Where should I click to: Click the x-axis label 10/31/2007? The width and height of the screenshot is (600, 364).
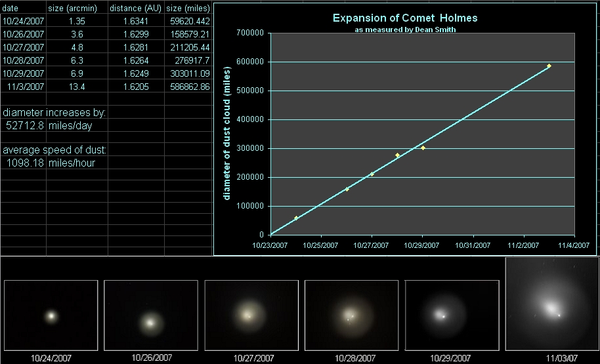pyautogui.click(x=473, y=245)
